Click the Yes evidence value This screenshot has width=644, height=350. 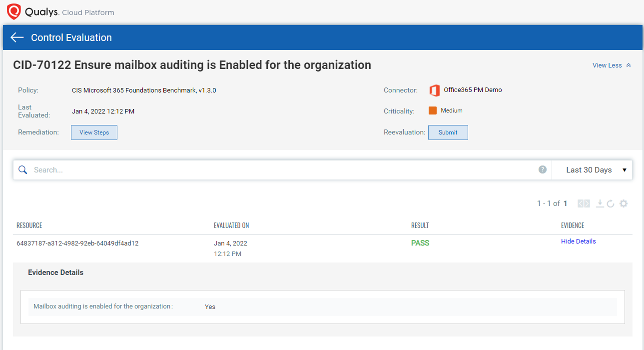[x=210, y=306]
